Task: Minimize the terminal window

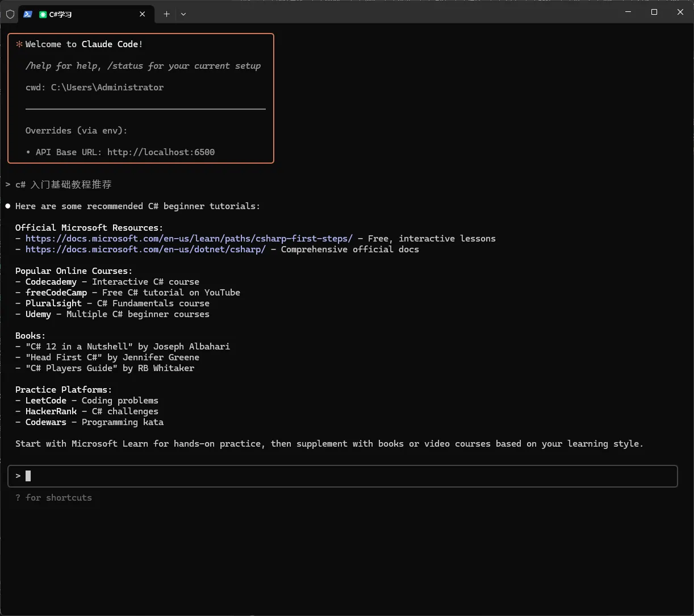Action: (628, 12)
